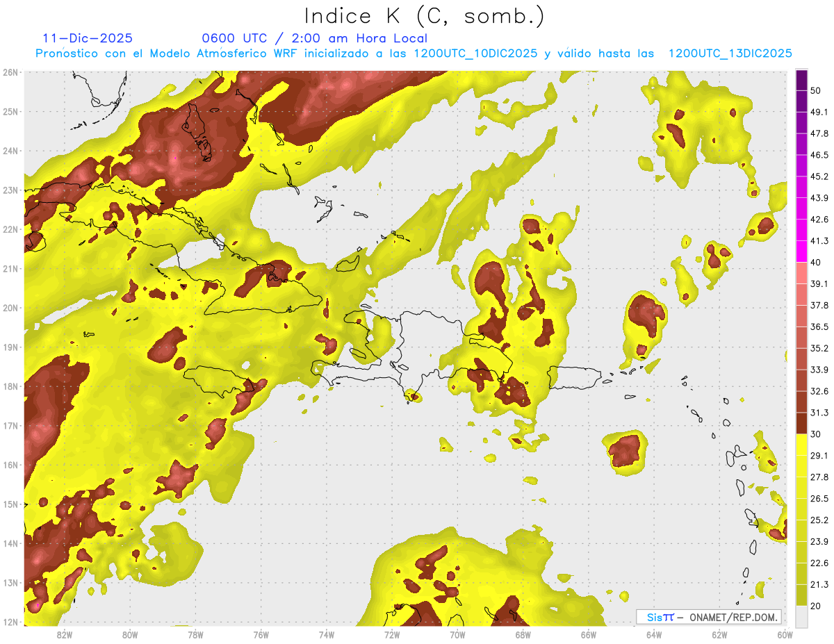This screenshot has height=644, width=834.
Task: Click the '72W' longitude label
Action: [x=392, y=634]
